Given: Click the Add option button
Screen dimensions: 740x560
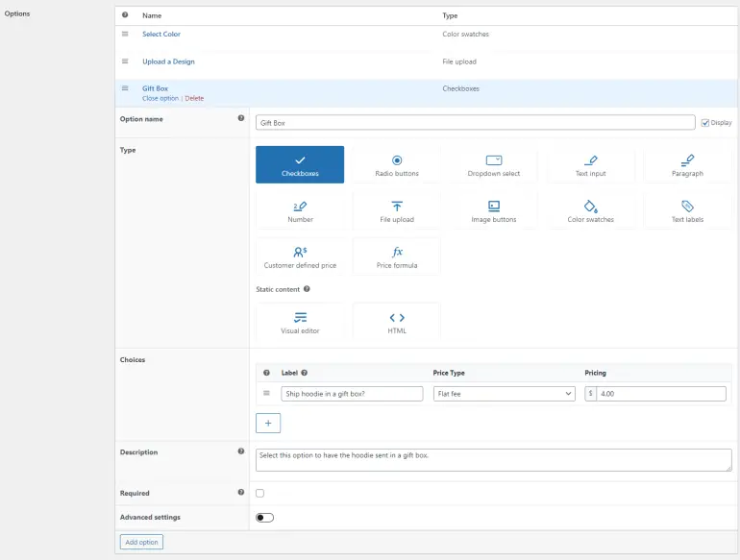Looking at the screenshot, I should (141, 542).
